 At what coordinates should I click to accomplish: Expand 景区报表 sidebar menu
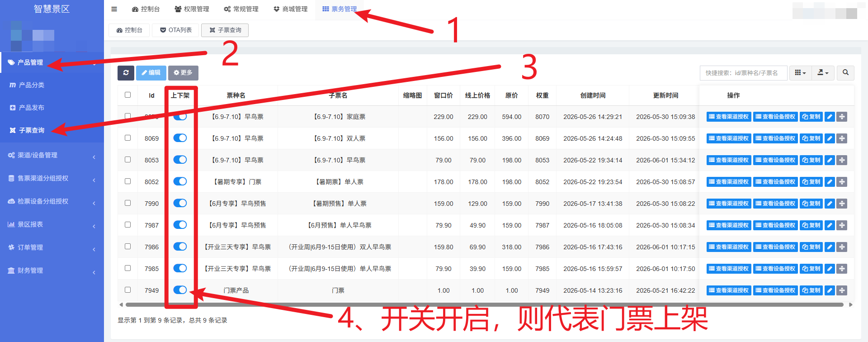(x=52, y=224)
